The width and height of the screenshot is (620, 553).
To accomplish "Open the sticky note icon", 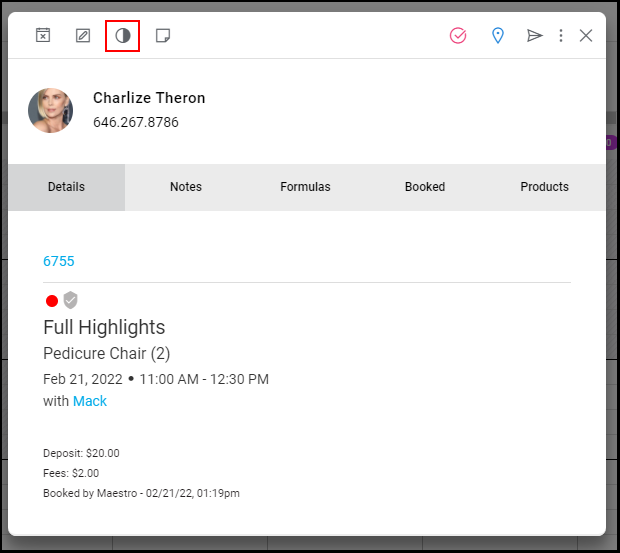I will click(x=163, y=36).
